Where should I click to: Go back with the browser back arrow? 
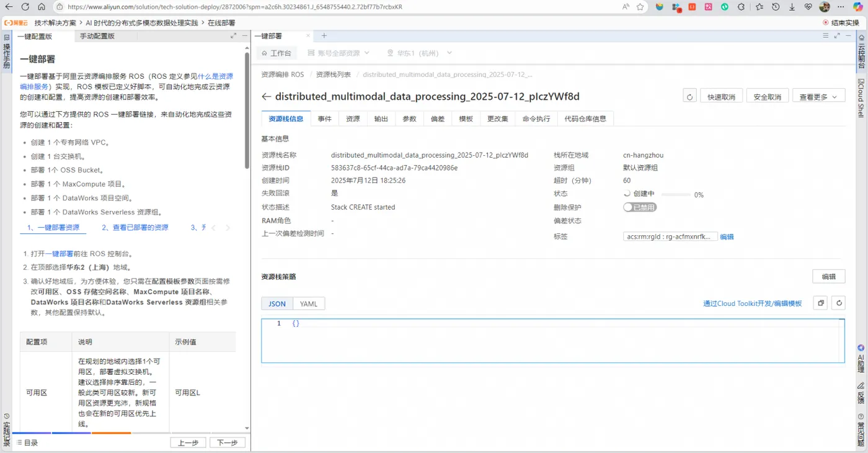coord(8,7)
